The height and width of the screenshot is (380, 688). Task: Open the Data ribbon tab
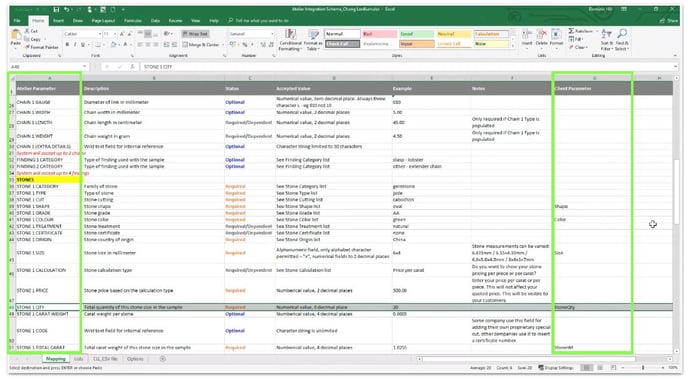(155, 21)
